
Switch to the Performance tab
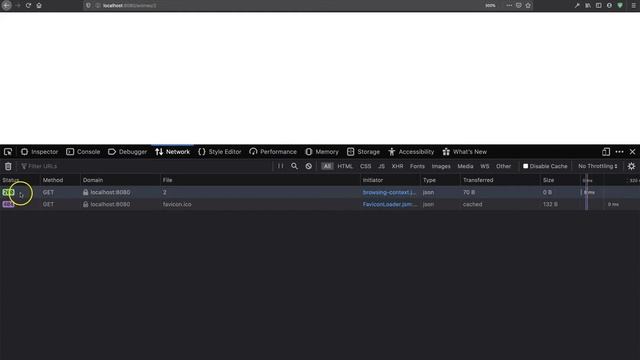click(273, 152)
